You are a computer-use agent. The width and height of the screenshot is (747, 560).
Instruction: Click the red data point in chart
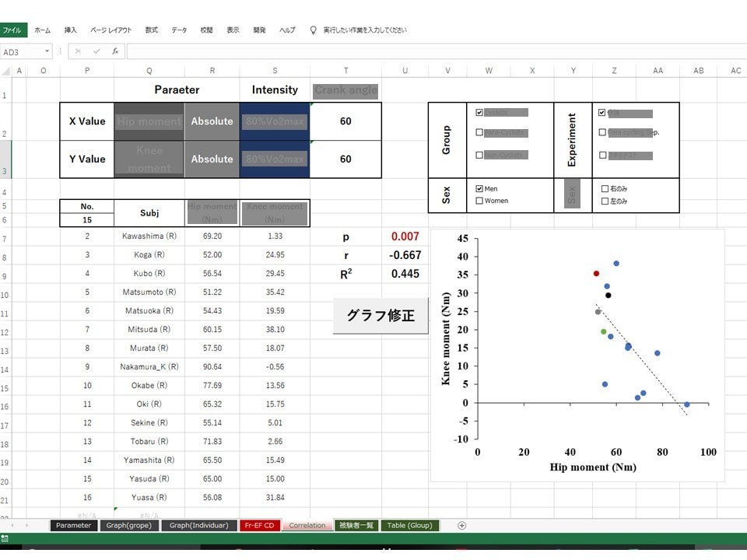[x=597, y=273]
